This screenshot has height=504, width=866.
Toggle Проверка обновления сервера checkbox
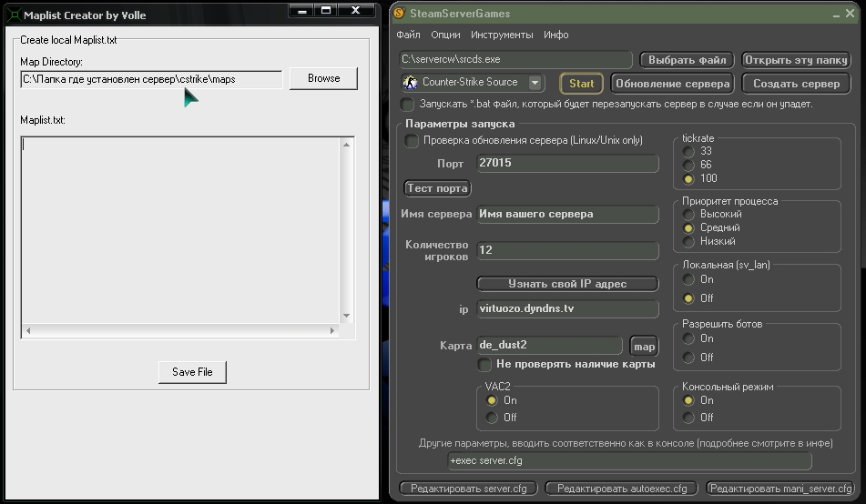[x=412, y=141]
